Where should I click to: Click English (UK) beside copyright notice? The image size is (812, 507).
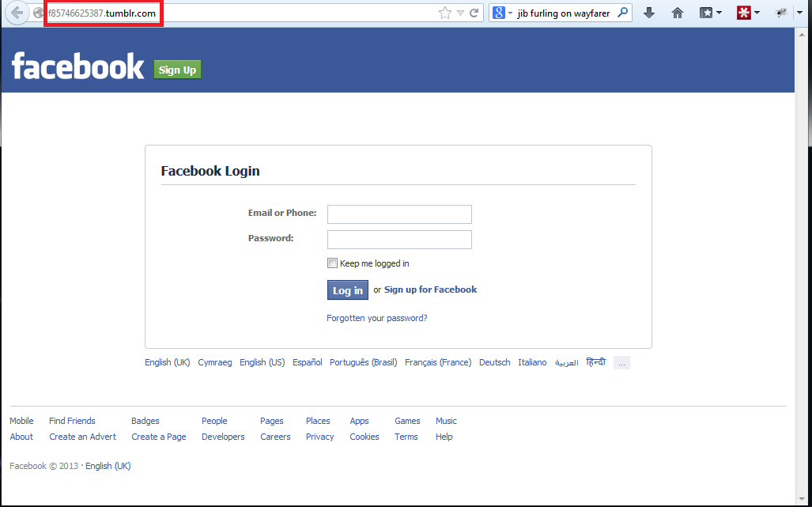tap(108, 466)
